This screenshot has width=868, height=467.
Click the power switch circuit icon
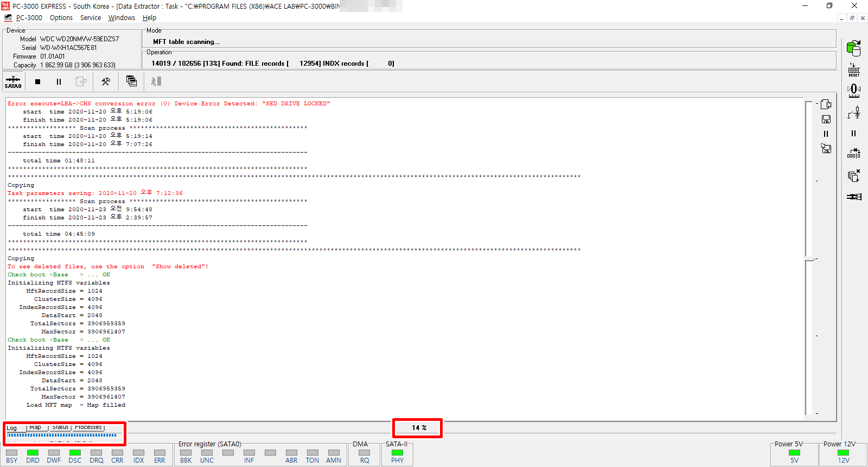pos(854,112)
